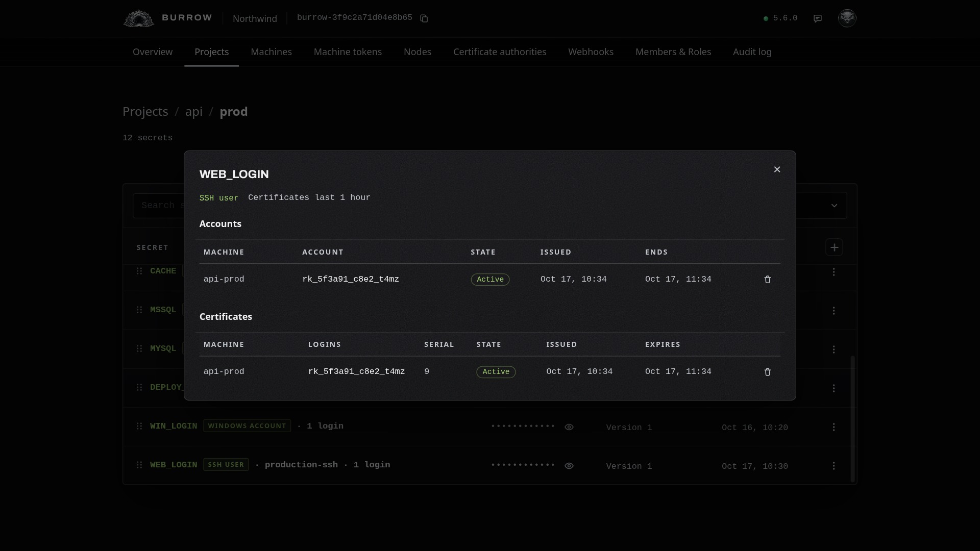Screen dimensions: 980x551
Task: Open the WEB_LOGIN secret name
Action: (x=174, y=465)
